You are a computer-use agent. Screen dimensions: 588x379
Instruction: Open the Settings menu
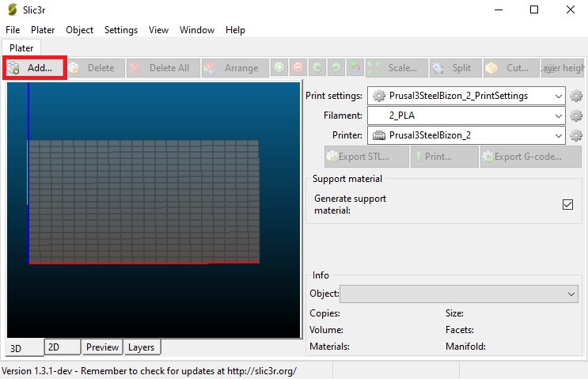pos(120,30)
